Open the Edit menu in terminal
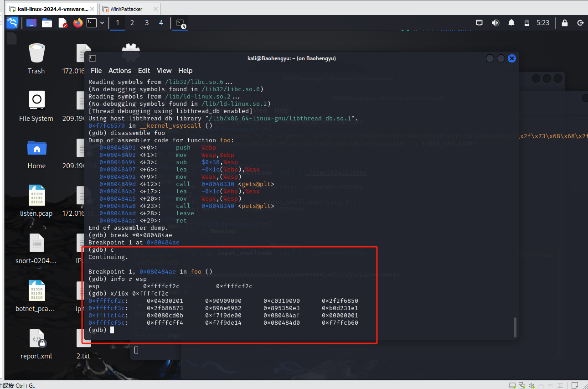The image size is (588, 389). point(144,71)
